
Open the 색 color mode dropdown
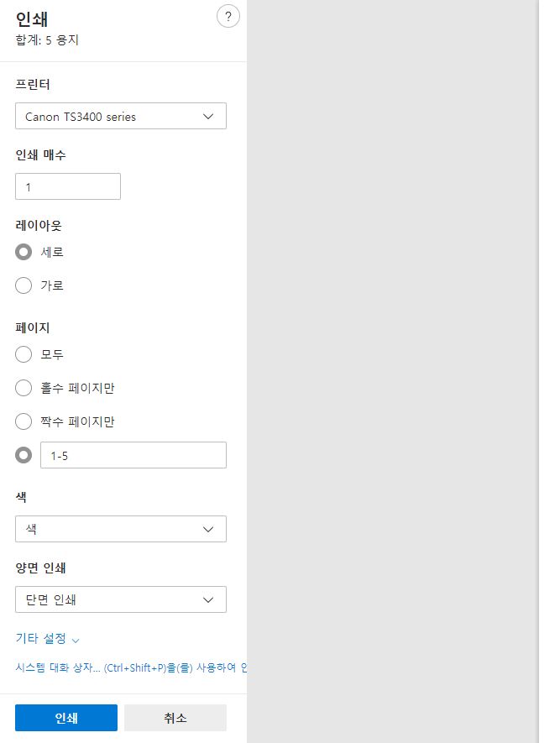tap(120, 529)
